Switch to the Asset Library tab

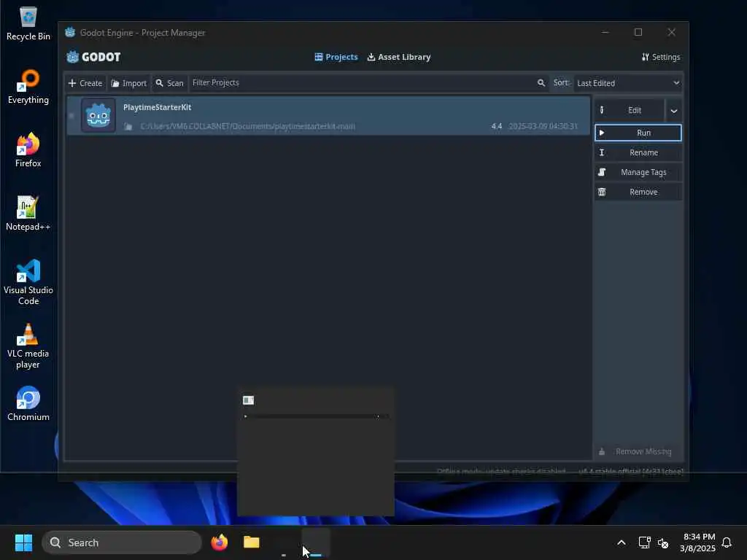399,57
